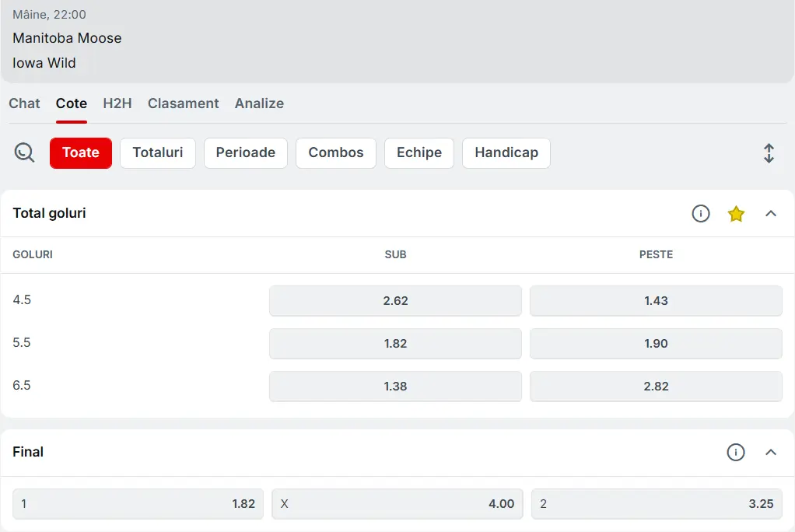Show the Handicap markets
The width and height of the screenshot is (795, 532).
(x=506, y=153)
